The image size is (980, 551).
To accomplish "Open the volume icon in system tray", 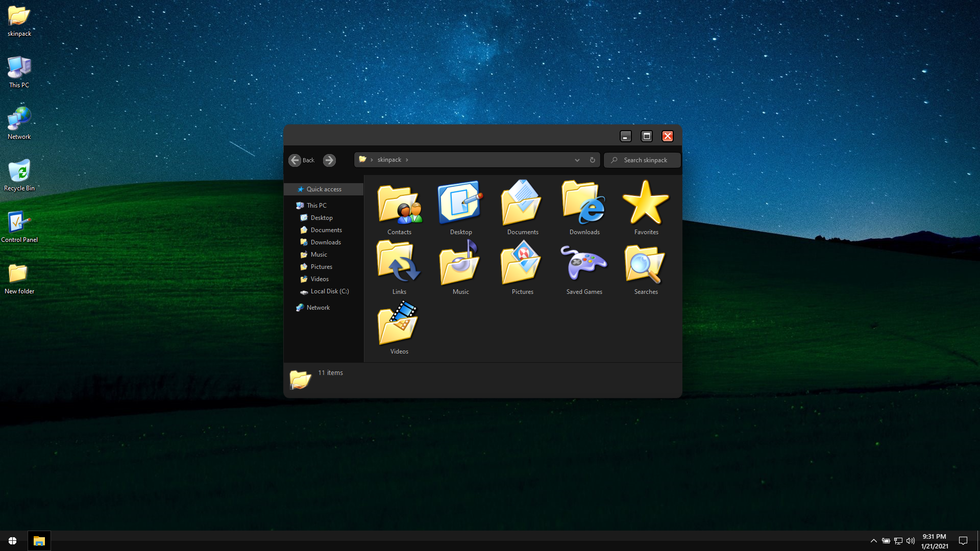I will [x=911, y=541].
